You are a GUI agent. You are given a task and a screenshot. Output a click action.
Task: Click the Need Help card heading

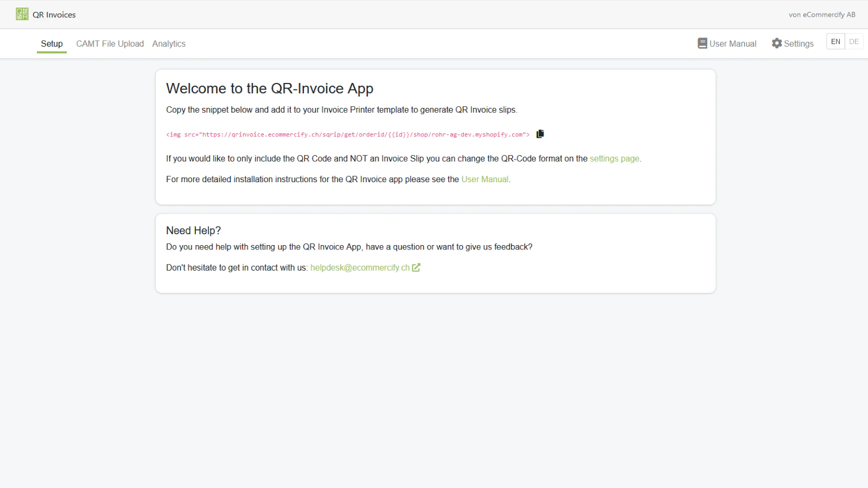tap(193, 230)
